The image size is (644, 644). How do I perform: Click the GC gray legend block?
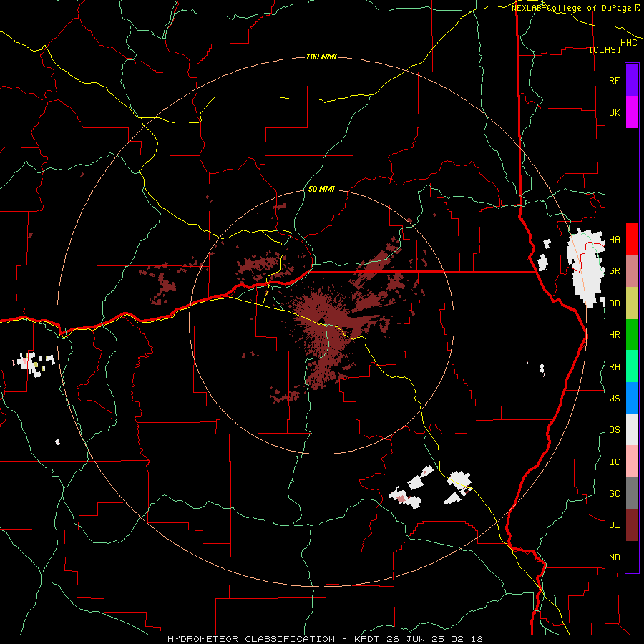coord(632,493)
